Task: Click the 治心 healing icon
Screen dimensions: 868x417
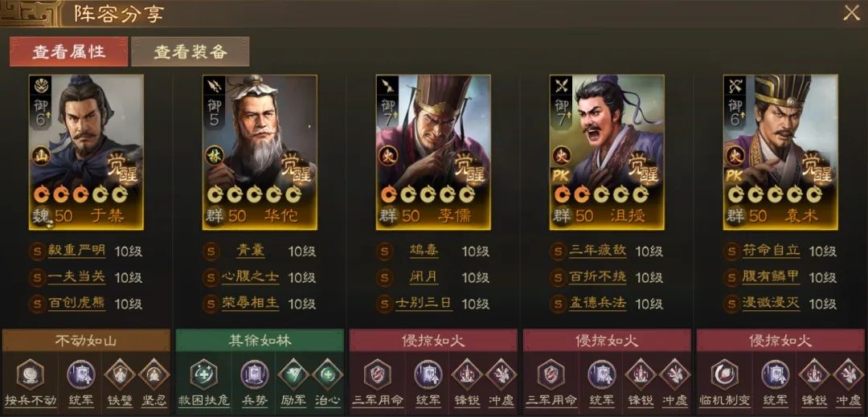Action: [x=327, y=374]
